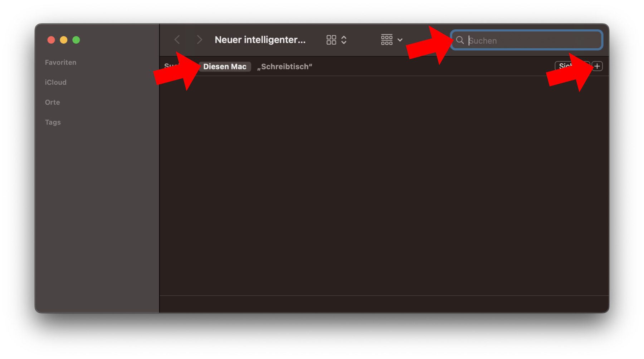Expand the iCloud sidebar section

[55, 82]
